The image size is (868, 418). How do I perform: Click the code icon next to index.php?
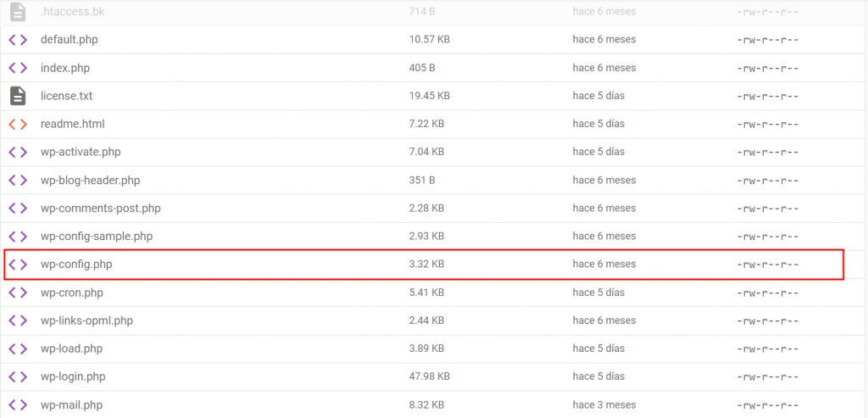tap(18, 68)
